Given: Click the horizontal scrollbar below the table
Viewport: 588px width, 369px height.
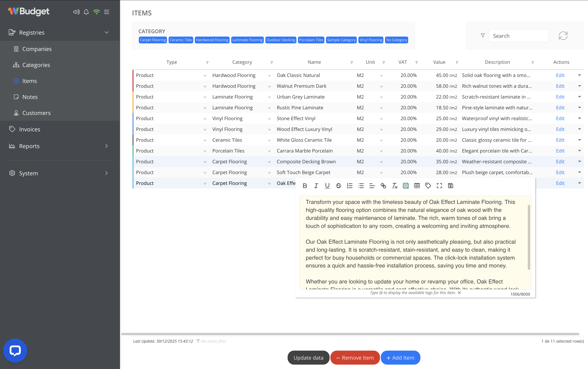Looking at the screenshot, I should point(350,334).
